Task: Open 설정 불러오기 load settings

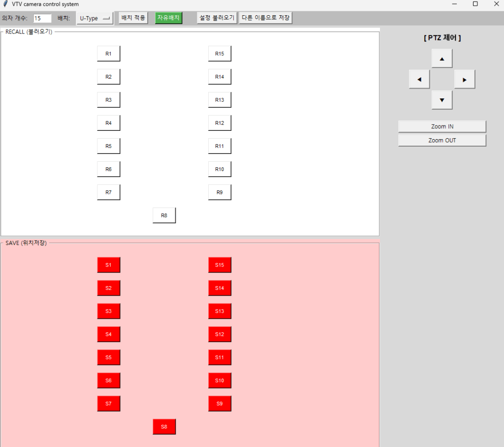Action: tap(217, 18)
